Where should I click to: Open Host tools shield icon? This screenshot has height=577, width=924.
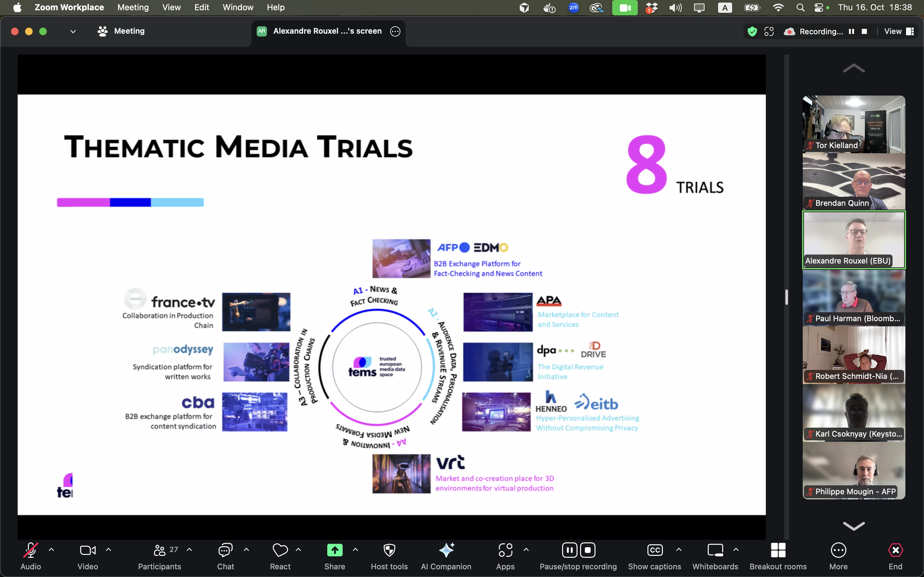click(389, 550)
